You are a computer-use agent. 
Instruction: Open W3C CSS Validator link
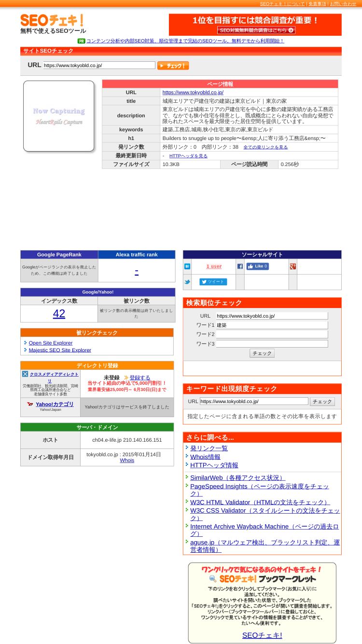coord(265,514)
